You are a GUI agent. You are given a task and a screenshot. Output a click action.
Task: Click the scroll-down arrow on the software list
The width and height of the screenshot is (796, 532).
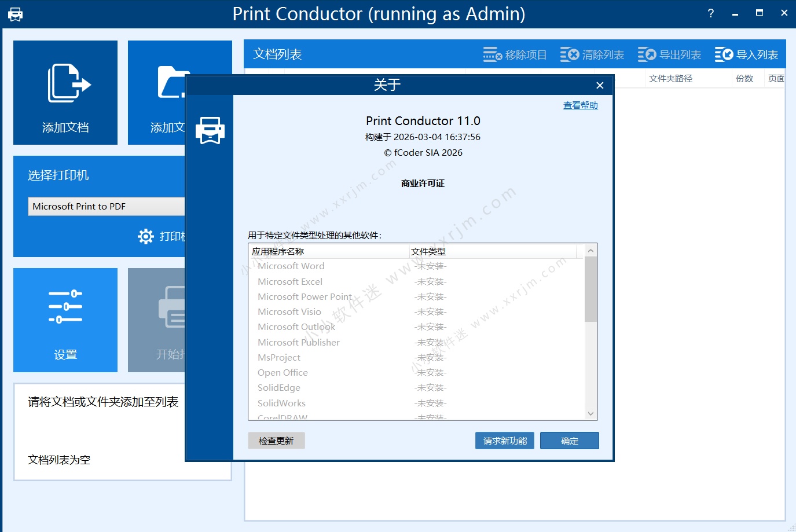[x=590, y=413]
